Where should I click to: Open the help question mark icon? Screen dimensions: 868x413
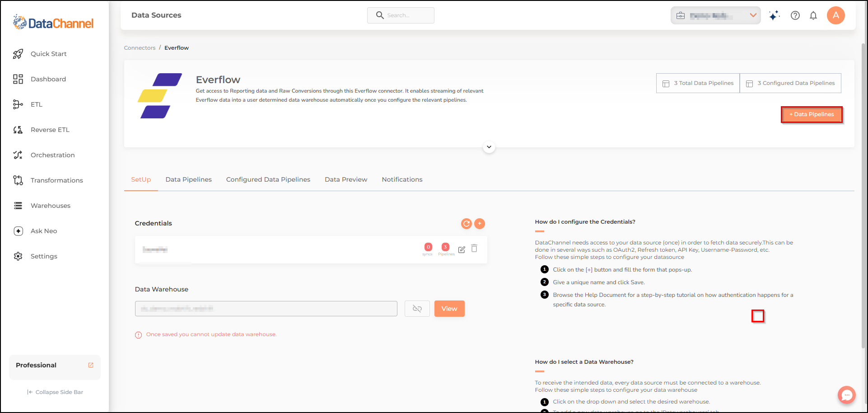pos(795,15)
